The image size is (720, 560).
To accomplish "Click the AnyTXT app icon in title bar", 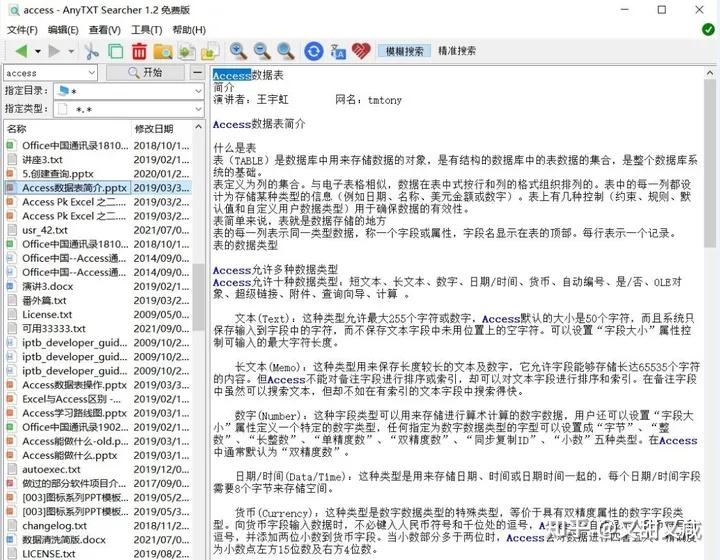I will [14, 10].
